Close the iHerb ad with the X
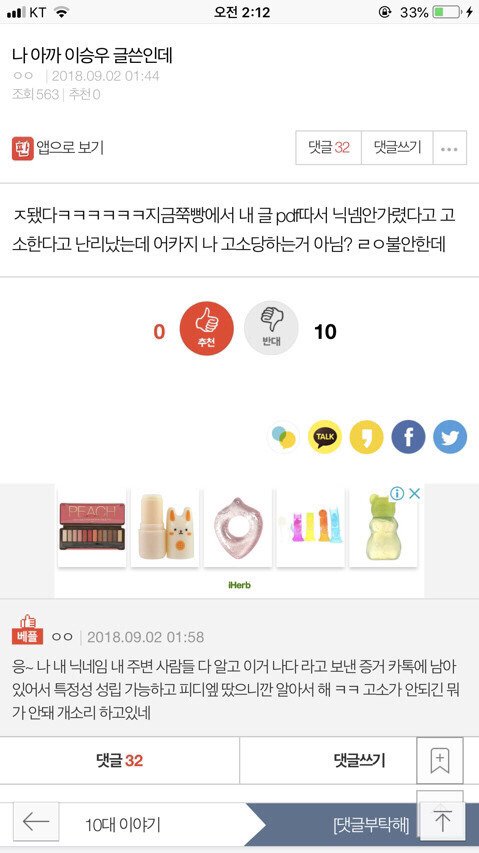 coord(414,494)
